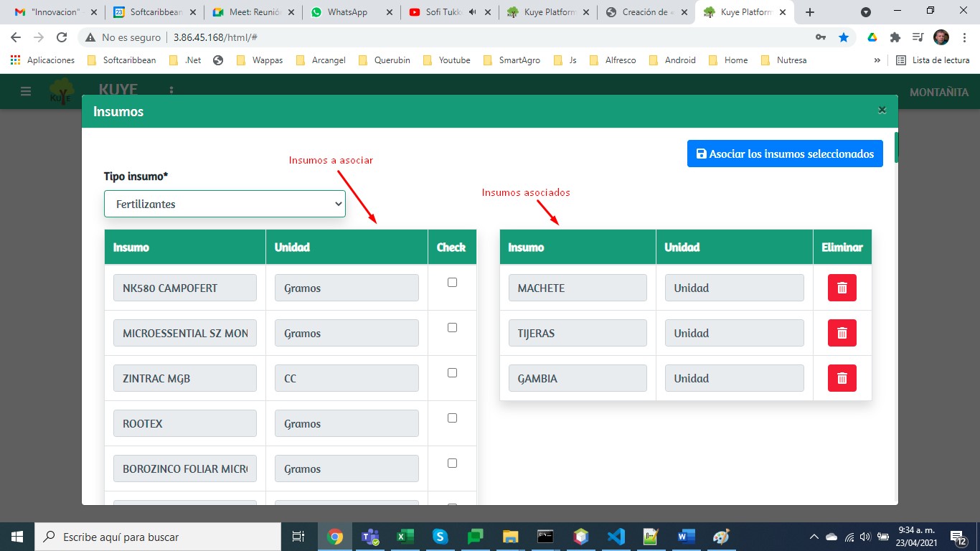The height and width of the screenshot is (551, 980).
Task: Open the Tipo insumo dropdown
Action: (225, 204)
